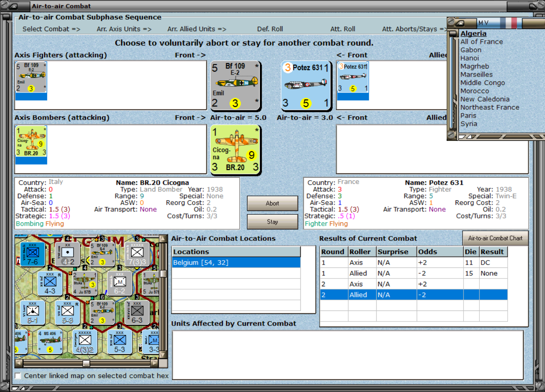Click the Stuka Ju 87B counter at the map's right edge
545x392 pixels.
click(151, 283)
